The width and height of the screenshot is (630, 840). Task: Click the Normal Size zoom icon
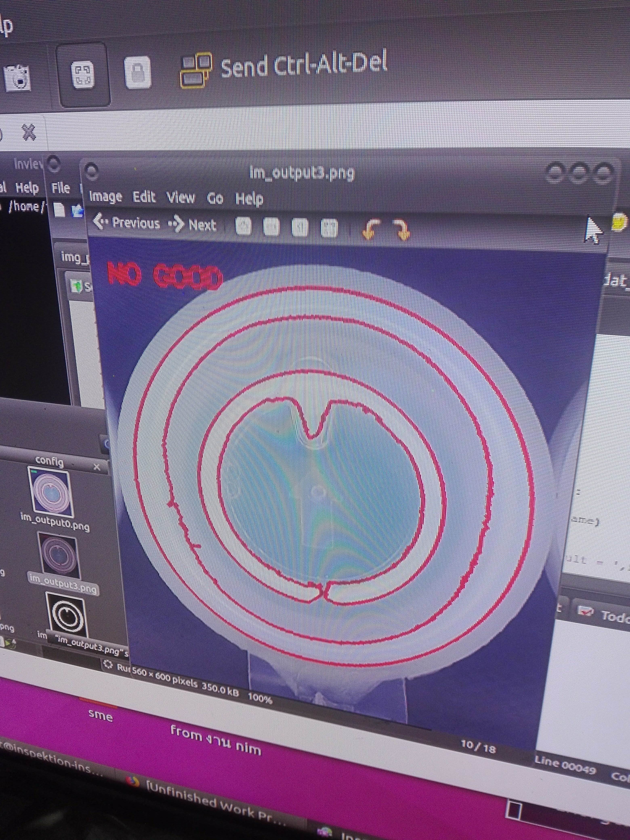(300, 228)
